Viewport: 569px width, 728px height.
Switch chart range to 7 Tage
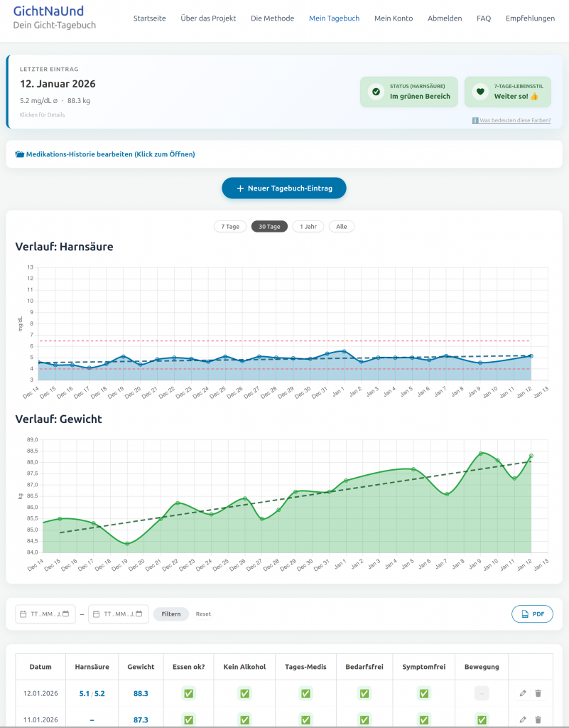coord(230,227)
